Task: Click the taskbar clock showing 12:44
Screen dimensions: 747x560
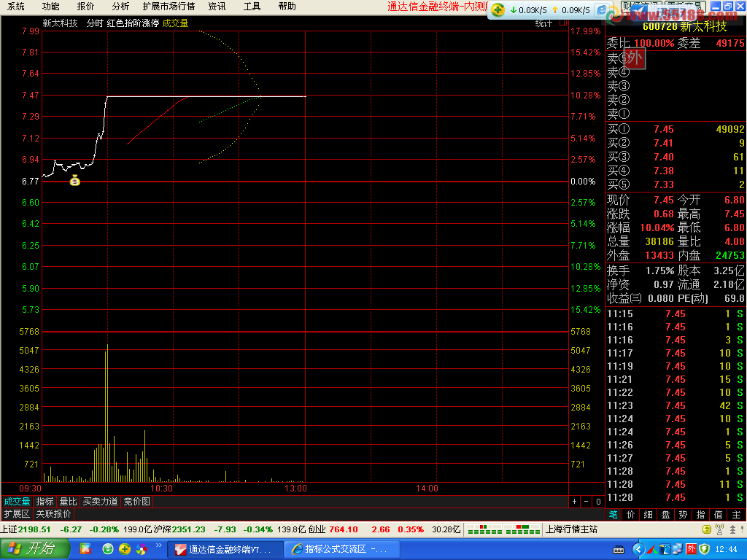Action: (726, 550)
